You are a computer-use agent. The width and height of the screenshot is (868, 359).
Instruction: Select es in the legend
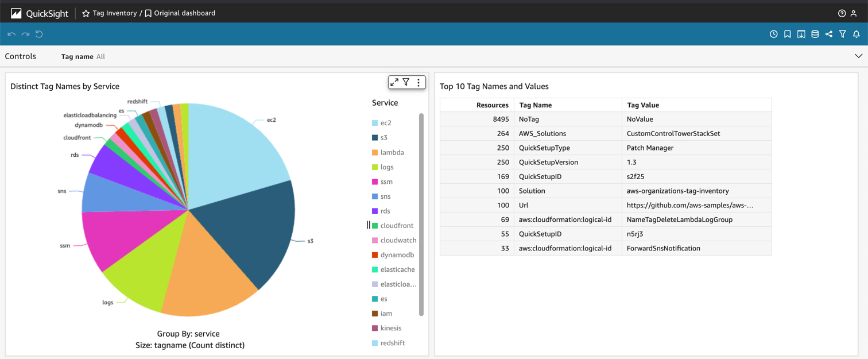(383, 299)
